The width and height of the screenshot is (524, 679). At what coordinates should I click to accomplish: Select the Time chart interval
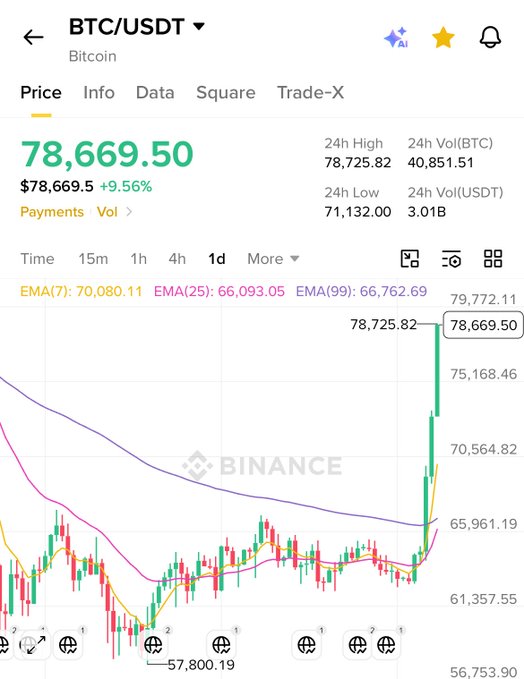click(x=37, y=259)
